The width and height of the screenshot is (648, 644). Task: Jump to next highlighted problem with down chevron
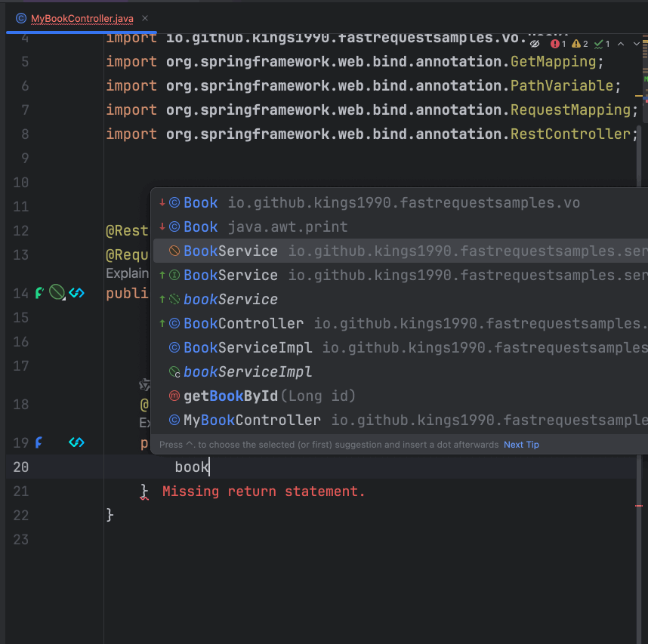click(x=637, y=44)
